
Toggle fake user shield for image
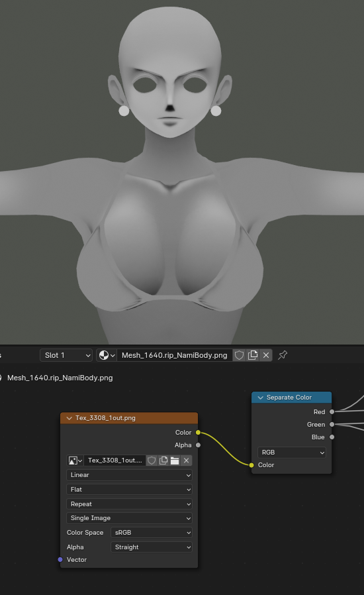(152, 460)
